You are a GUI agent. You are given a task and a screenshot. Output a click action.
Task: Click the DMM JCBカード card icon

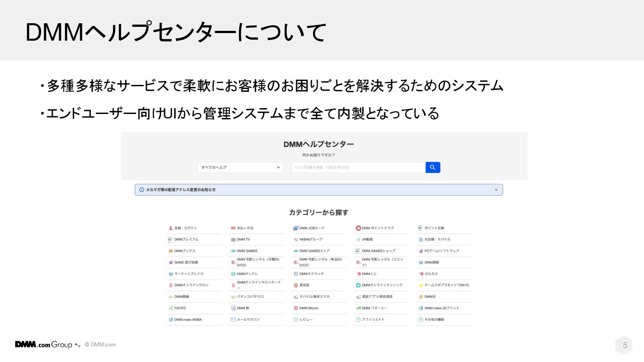[296, 228]
